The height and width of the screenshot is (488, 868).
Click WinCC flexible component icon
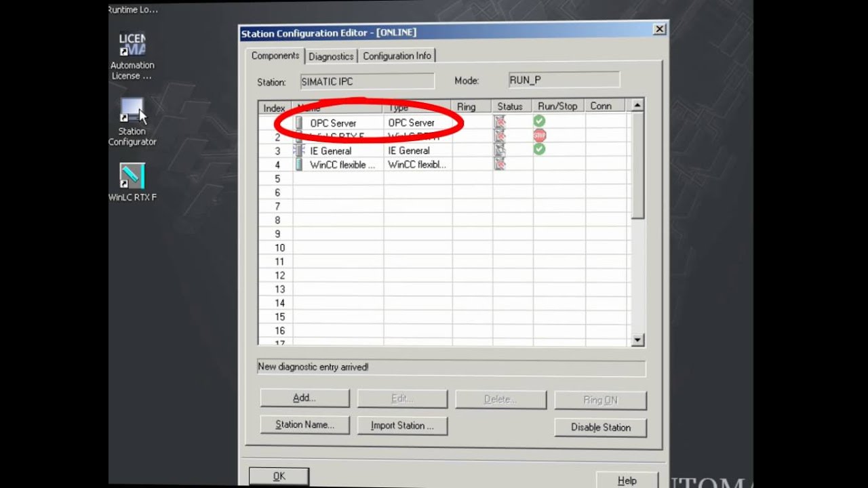[x=299, y=165]
